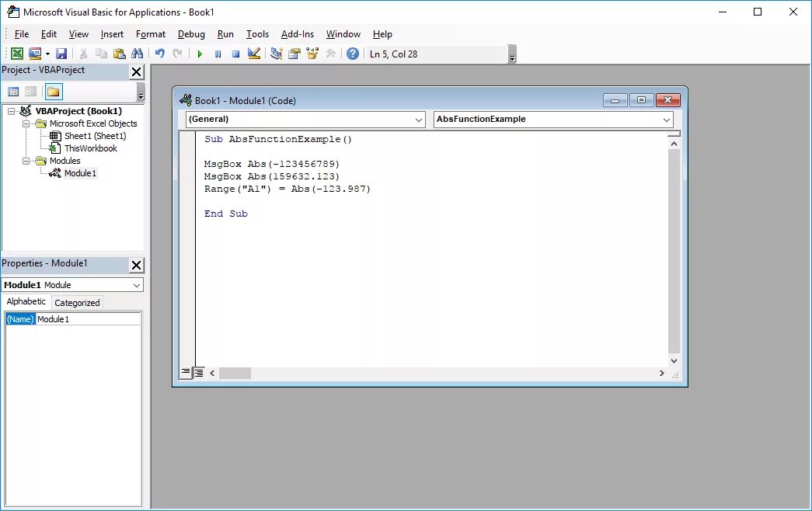Open the Add-Ins menu
The image size is (812, 511).
(298, 34)
